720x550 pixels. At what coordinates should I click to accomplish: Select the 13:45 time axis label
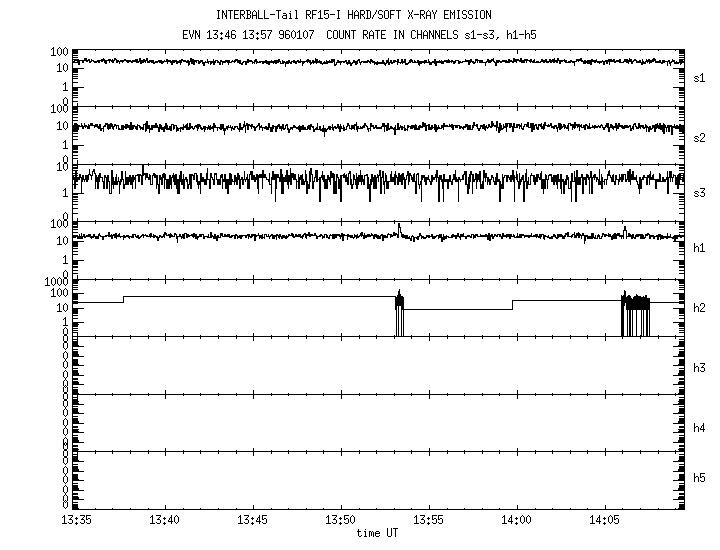point(252,520)
